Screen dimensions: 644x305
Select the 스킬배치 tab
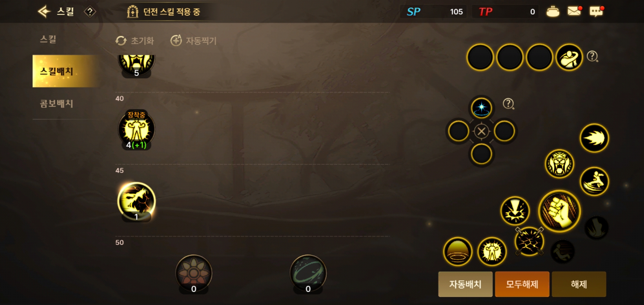[66, 71]
